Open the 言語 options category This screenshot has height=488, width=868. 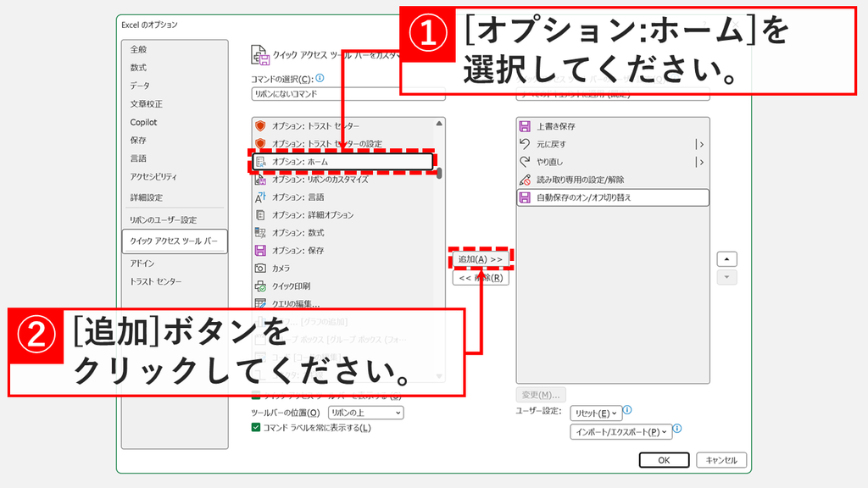[175, 158]
